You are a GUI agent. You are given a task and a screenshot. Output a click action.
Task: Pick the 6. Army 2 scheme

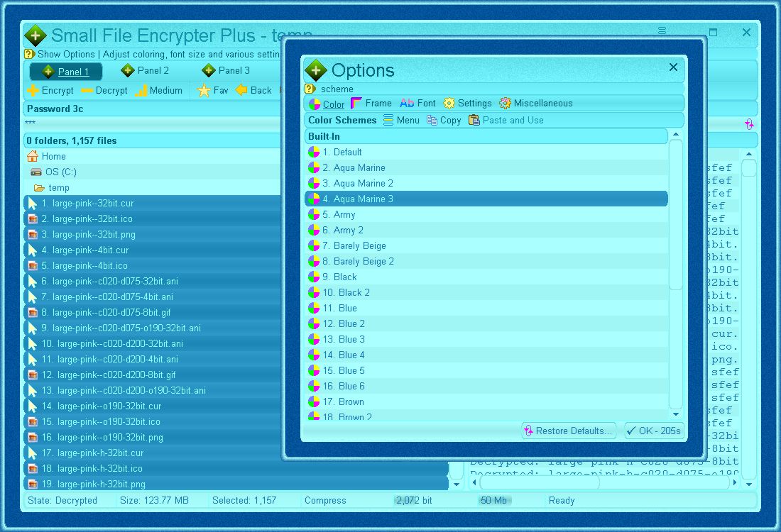pos(486,230)
